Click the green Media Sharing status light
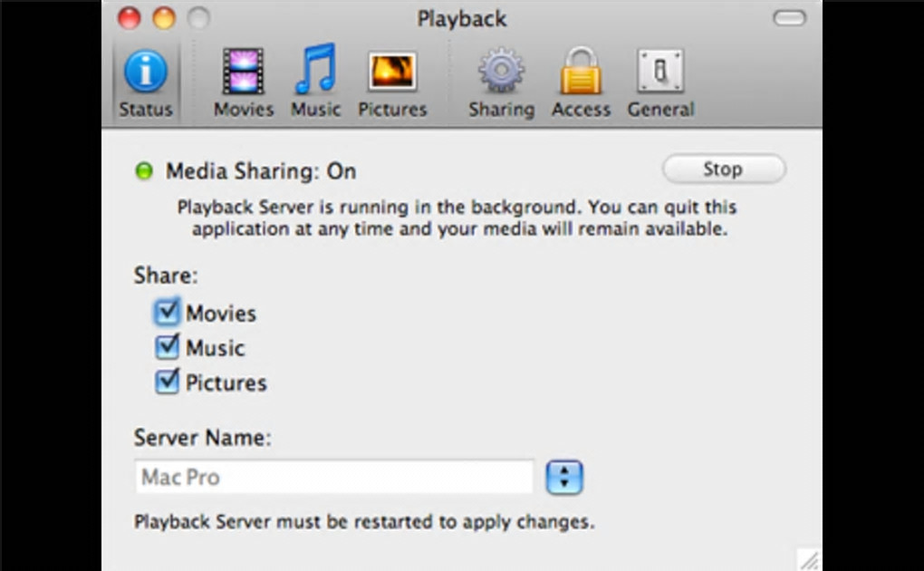The height and width of the screenshot is (571, 924). pyautogui.click(x=144, y=171)
